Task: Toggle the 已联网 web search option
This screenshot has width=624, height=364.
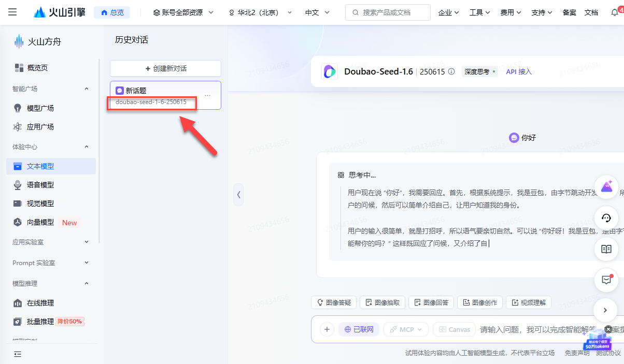Action: click(x=359, y=329)
